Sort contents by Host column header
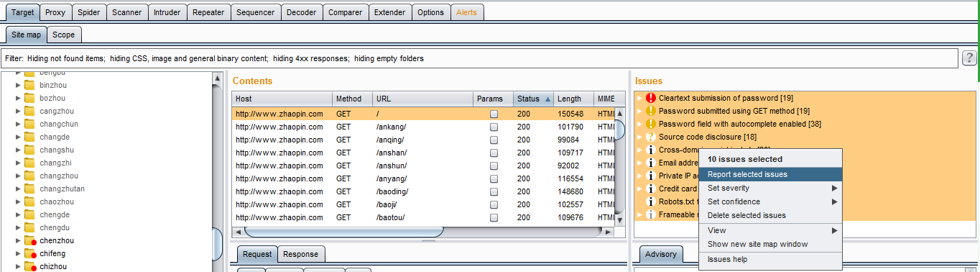The image size is (980, 272). coord(282,99)
